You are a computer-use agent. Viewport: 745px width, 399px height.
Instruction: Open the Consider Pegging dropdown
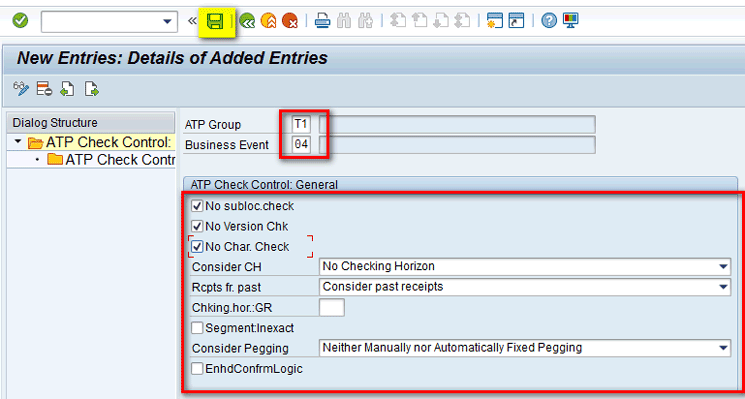(x=724, y=348)
